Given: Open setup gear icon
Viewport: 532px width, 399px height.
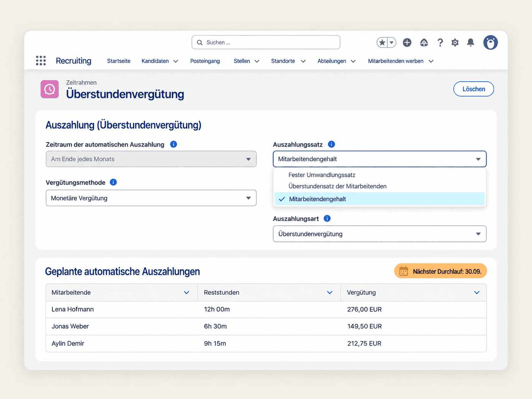Looking at the screenshot, I should [455, 43].
